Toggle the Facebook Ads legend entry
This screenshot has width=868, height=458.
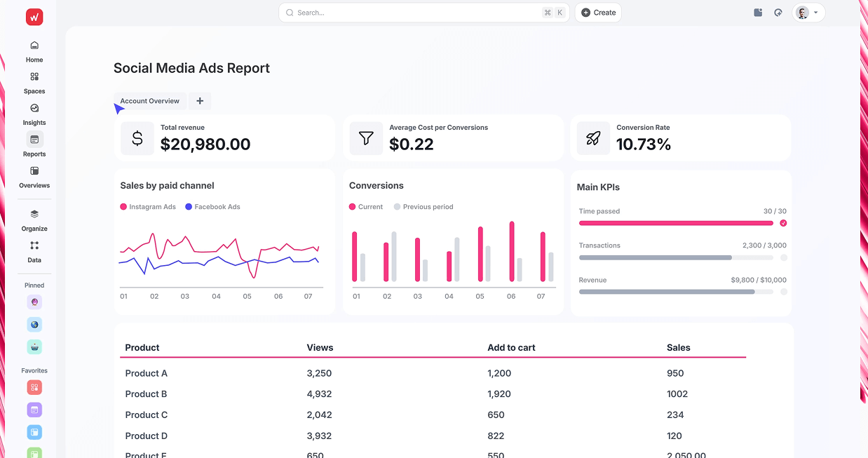[212, 207]
